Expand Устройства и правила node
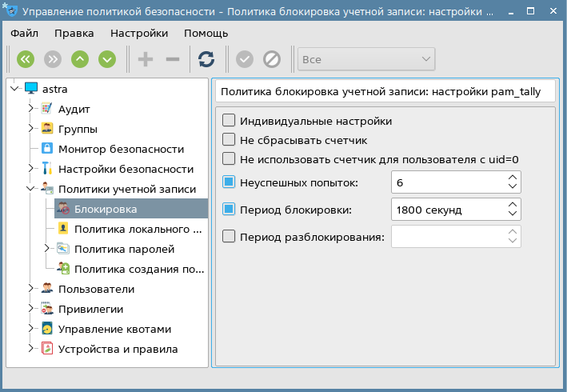 point(30,348)
